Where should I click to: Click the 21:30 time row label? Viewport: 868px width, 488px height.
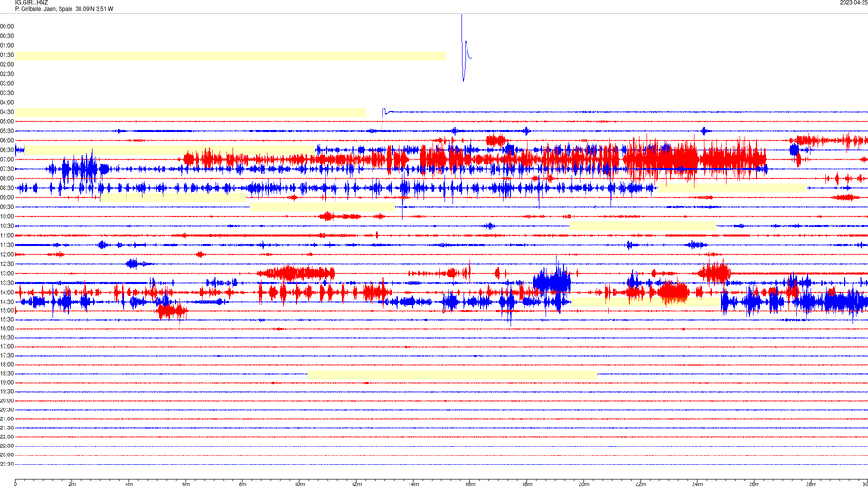click(7, 427)
